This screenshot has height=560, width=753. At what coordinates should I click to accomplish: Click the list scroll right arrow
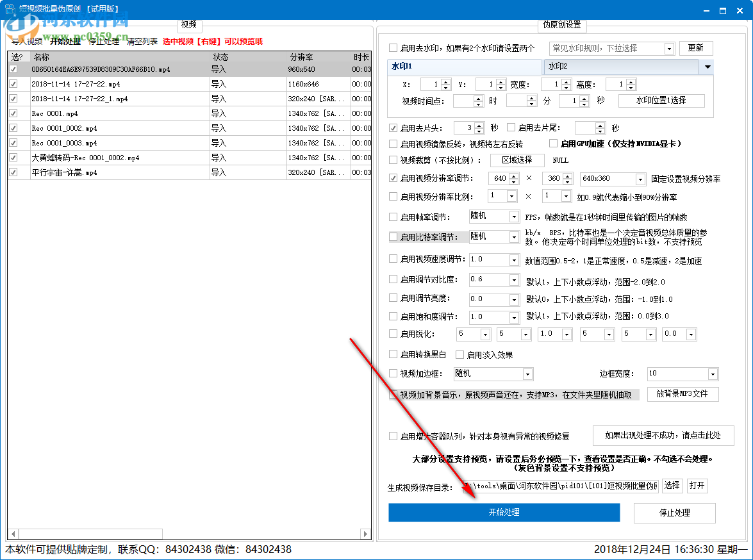[x=365, y=534]
